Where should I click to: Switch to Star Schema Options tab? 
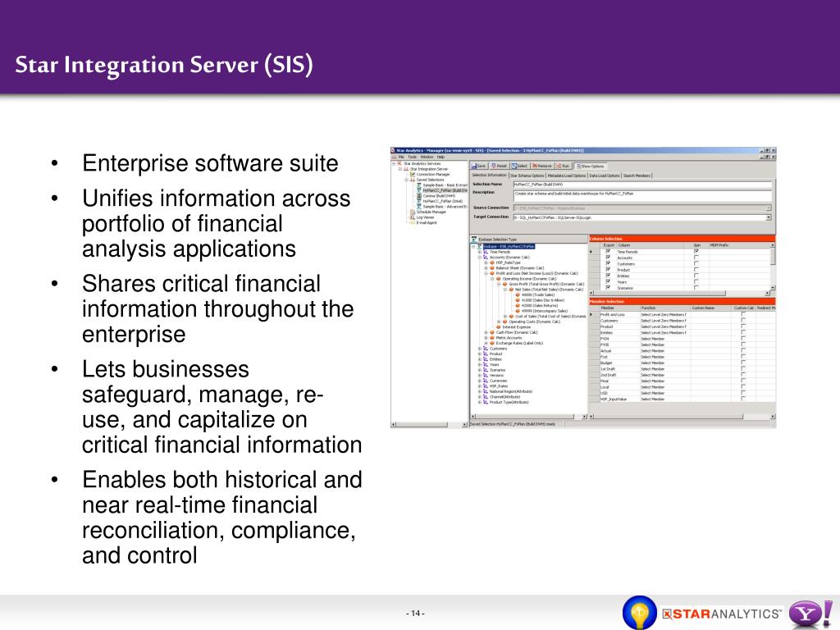click(527, 176)
